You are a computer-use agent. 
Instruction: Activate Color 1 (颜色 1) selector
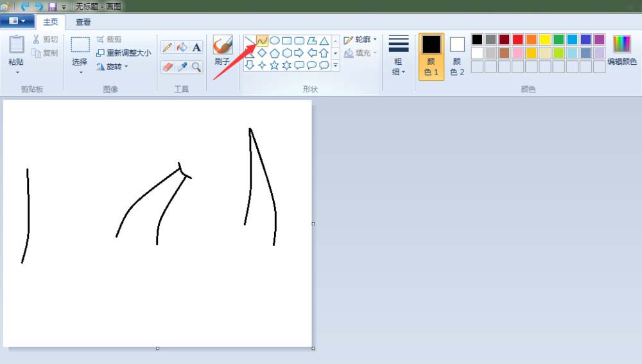pos(431,56)
